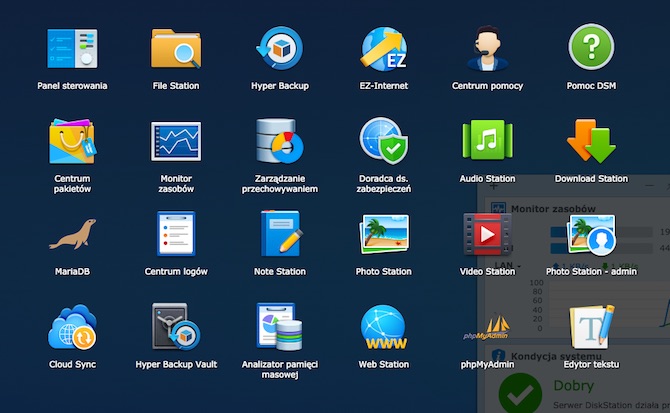Open Zarządzanie przechowywaniem storage manager
This screenshot has height=413, width=670.
pos(280,141)
